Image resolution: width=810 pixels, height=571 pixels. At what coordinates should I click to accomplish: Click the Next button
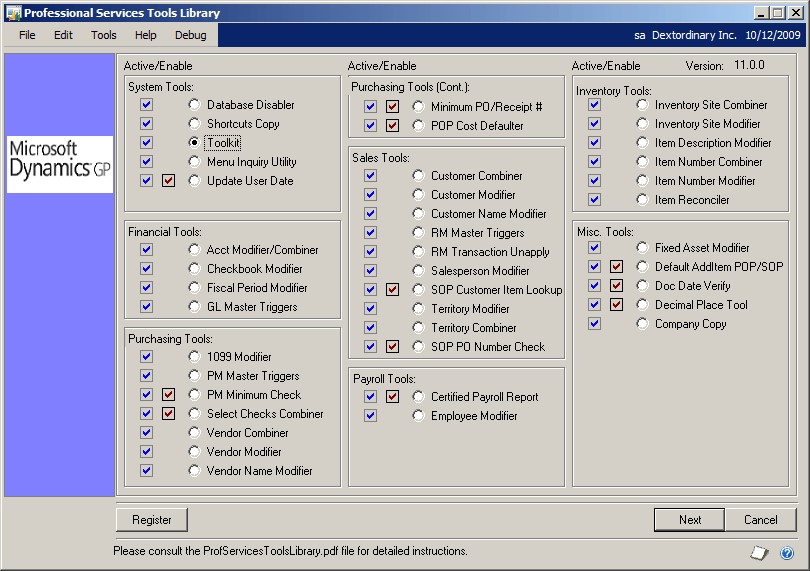pyautogui.click(x=690, y=520)
